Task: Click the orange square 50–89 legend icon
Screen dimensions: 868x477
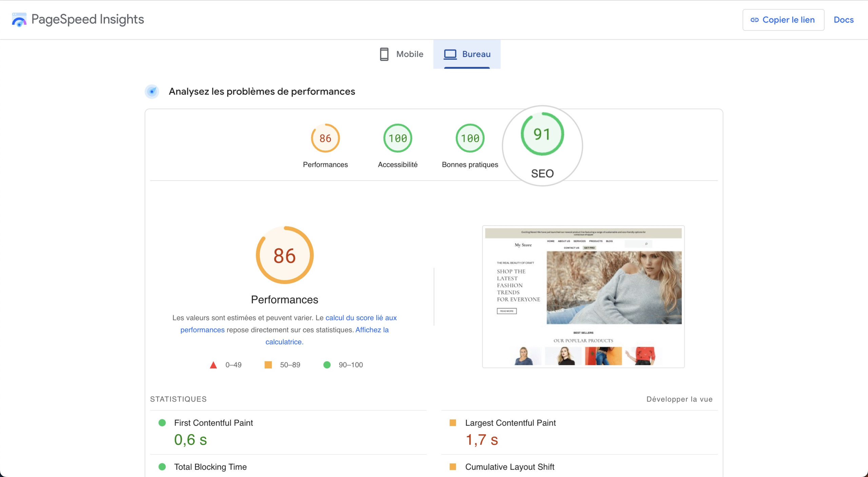Action: pyautogui.click(x=268, y=365)
